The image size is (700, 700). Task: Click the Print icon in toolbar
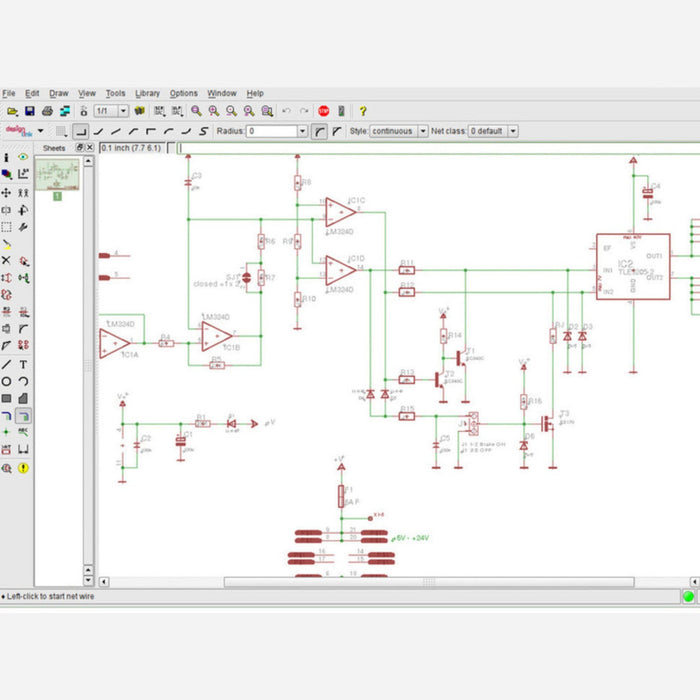(x=47, y=111)
